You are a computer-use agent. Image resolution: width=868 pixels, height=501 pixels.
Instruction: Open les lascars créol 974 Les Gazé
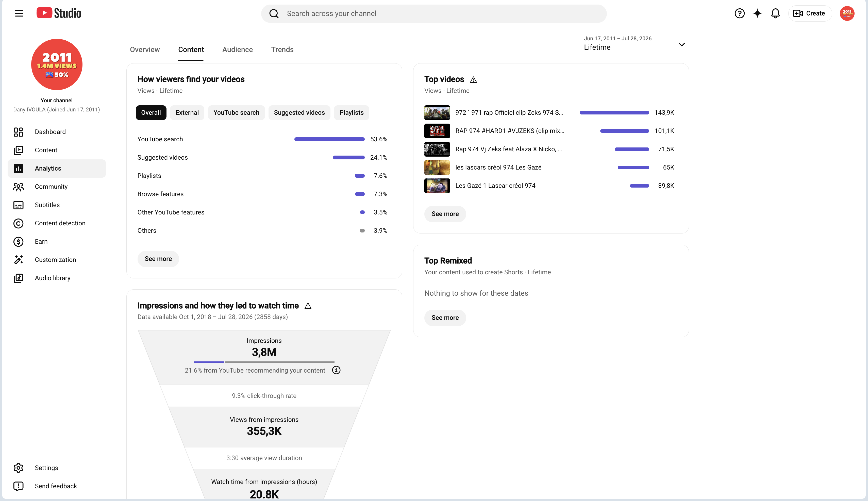[498, 167]
